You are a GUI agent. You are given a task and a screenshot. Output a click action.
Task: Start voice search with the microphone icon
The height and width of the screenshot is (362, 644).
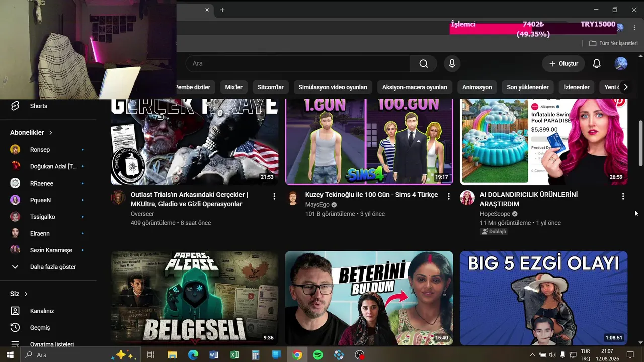click(452, 63)
